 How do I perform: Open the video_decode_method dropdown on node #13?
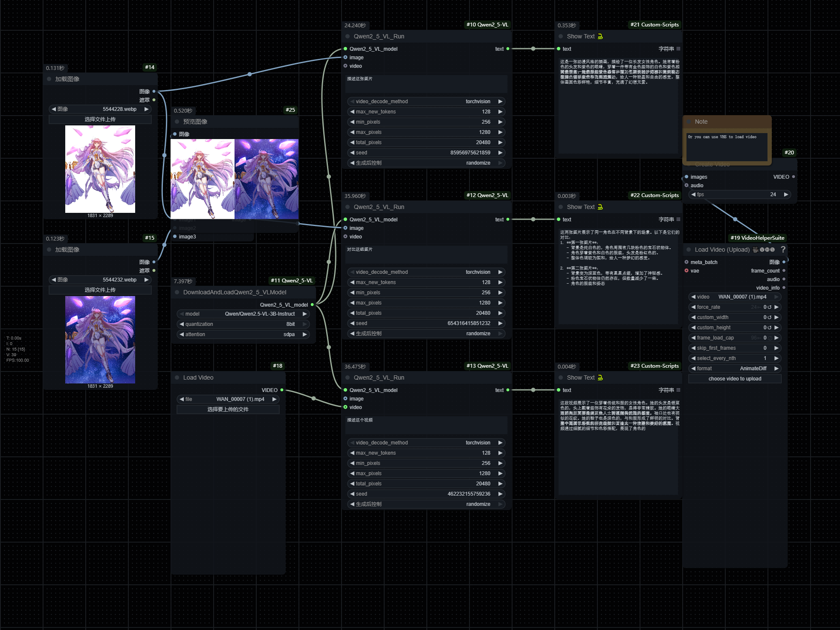click(x=426, y=443)
